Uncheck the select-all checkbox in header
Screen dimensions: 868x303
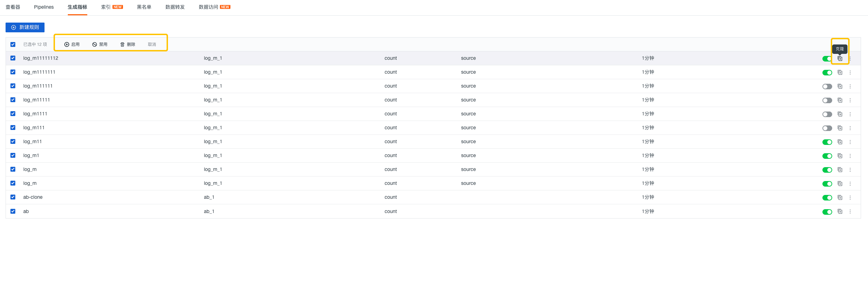tap(13, 44)
